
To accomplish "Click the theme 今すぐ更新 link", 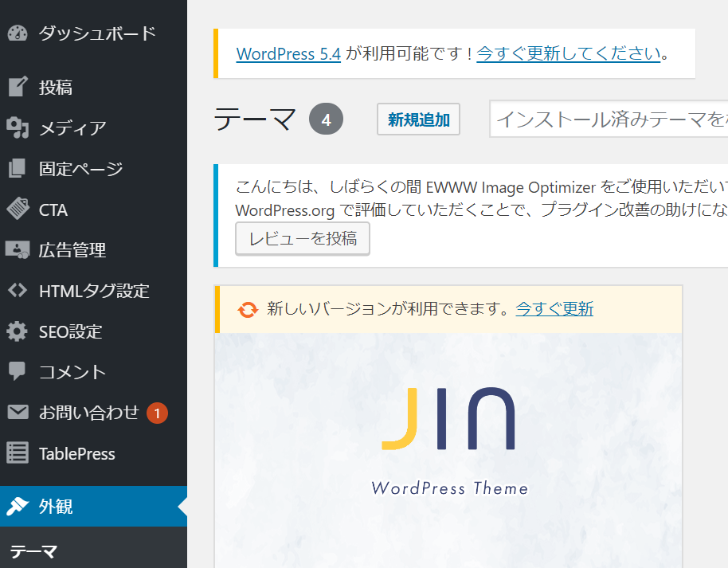I will point(554,309).
